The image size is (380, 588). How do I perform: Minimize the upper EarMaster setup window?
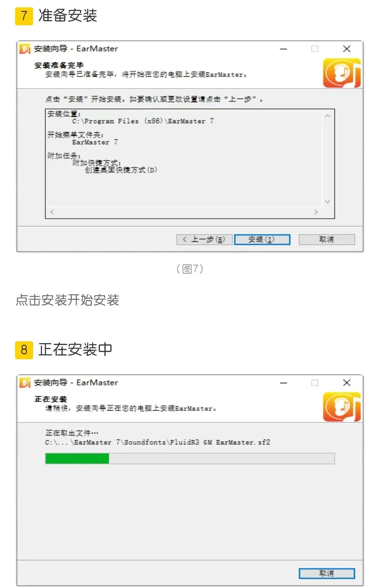[x=284, y=49]
